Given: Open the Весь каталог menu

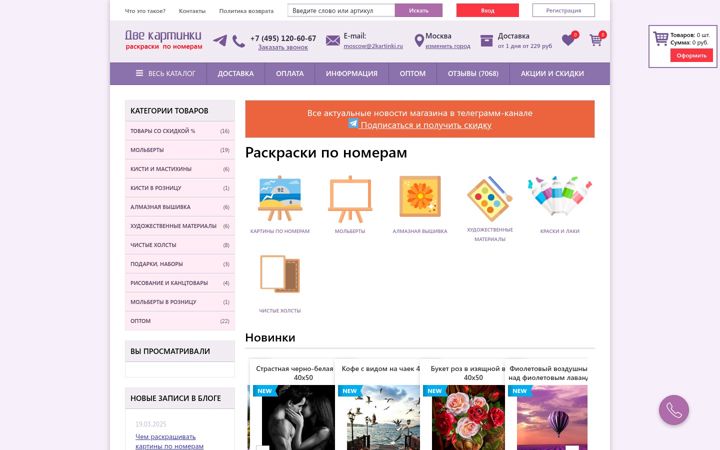Looking at the screenshot, I should 165,73.
